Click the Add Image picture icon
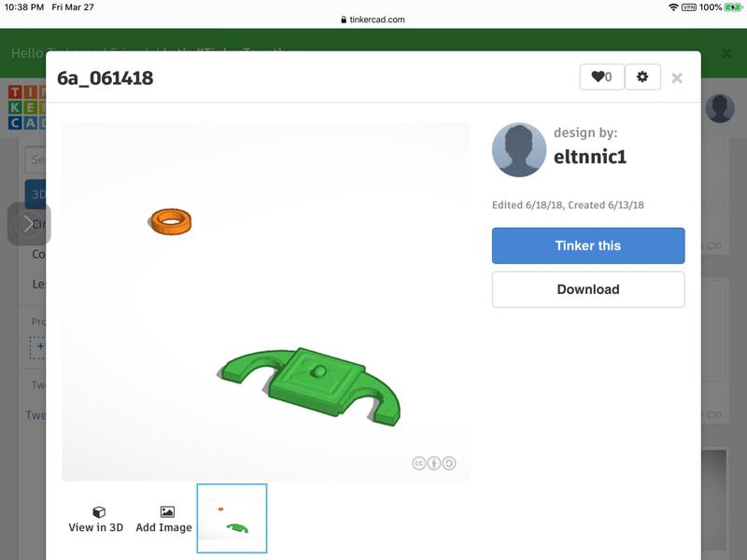 [167, 511]
